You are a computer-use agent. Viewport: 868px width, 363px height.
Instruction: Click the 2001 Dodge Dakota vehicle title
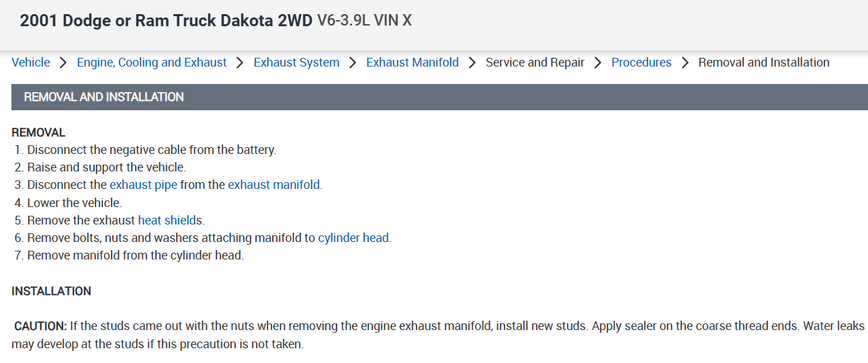pos(166,21)
